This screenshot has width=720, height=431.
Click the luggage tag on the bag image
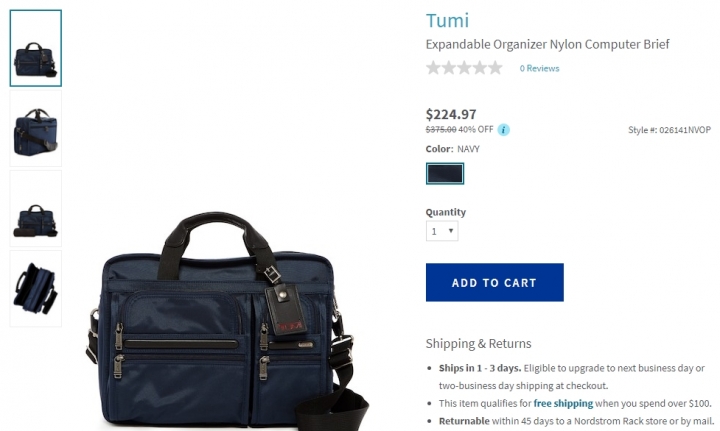(x=286, y=308)
